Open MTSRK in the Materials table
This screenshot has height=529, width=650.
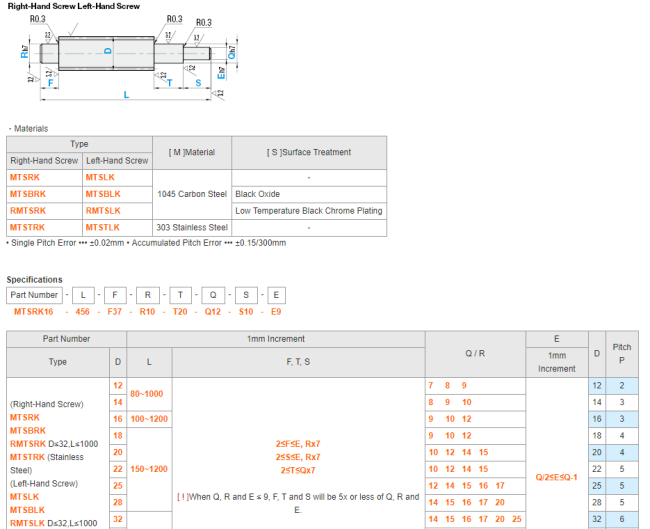(x=25, y=177)
